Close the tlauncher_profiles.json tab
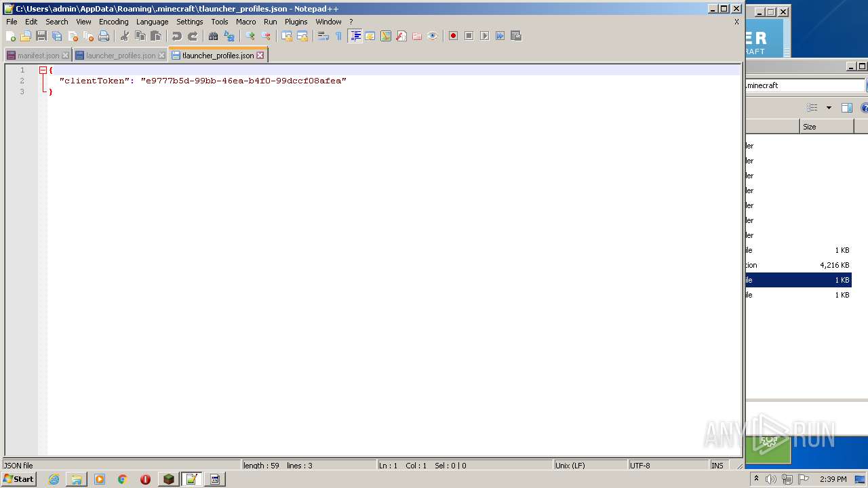Viewport: 868px width, 488px height. click(x=260, y=56)
